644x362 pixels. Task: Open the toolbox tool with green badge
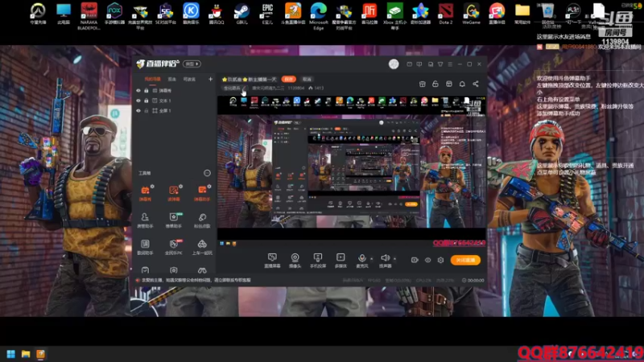174,220
